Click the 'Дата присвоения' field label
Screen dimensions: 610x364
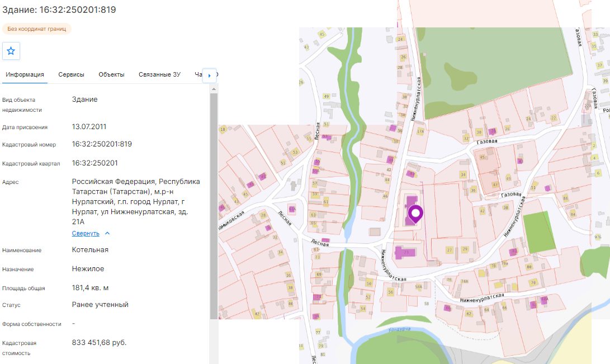coord(25,127)
